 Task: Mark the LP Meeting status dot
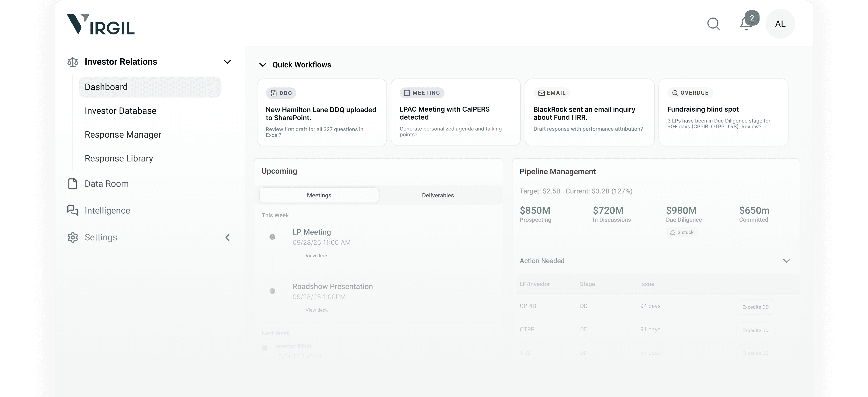pos(272,237)
